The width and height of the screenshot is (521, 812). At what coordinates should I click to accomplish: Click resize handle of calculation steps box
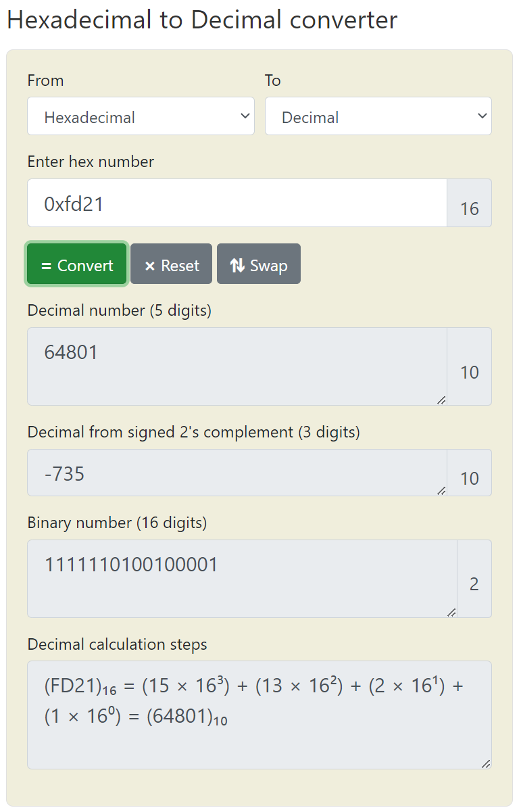point(486,764)
